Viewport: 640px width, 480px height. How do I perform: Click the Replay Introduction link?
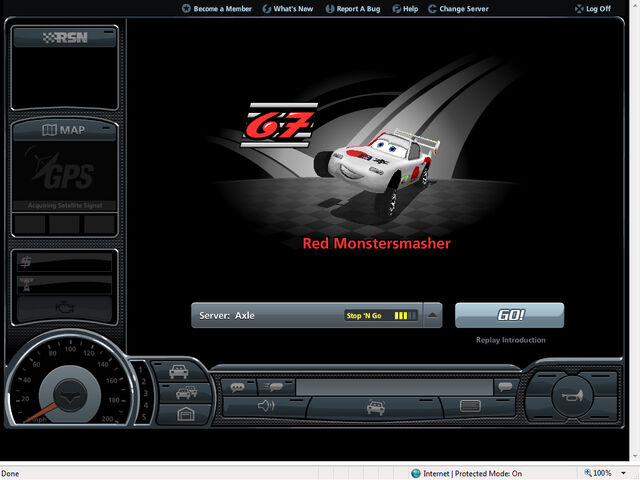pos(510,340)
